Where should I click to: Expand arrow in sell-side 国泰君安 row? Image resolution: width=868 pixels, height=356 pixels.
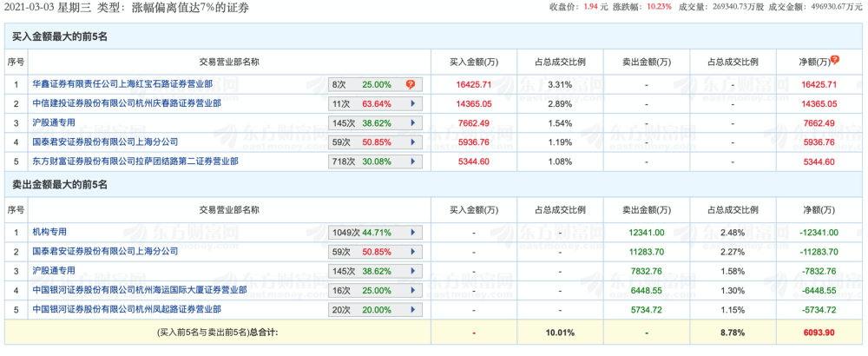click(412, 252)
